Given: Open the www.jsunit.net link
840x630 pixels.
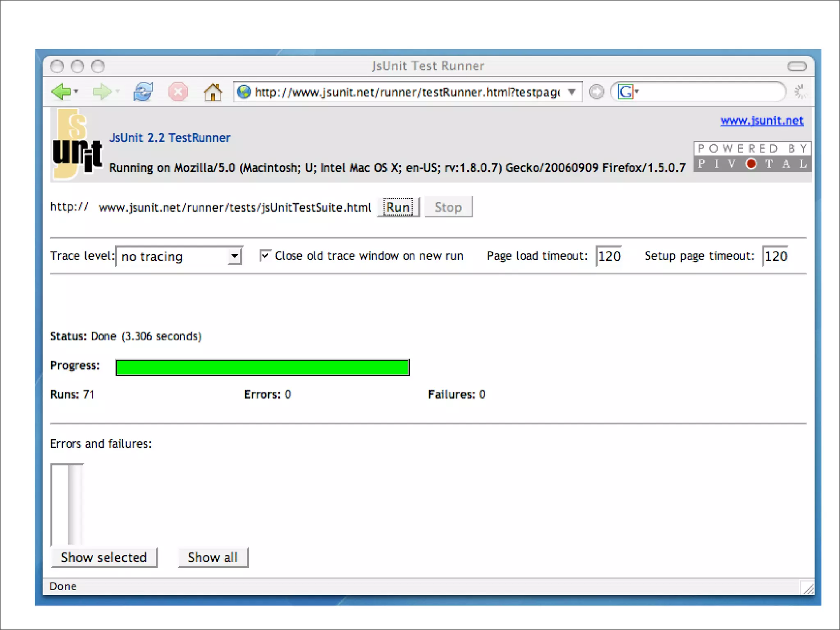Looking at the screenshot, I should click(x=762, y=120).
